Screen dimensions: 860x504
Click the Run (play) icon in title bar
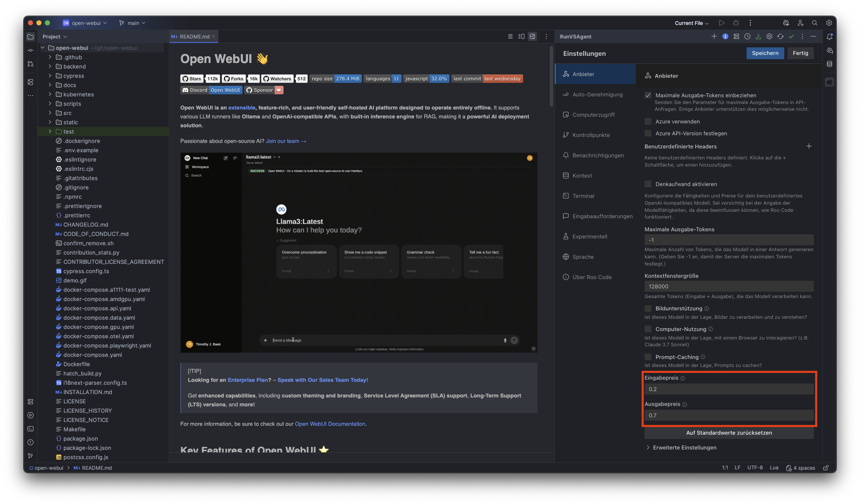pyautogui.click(x=722, y=23)
